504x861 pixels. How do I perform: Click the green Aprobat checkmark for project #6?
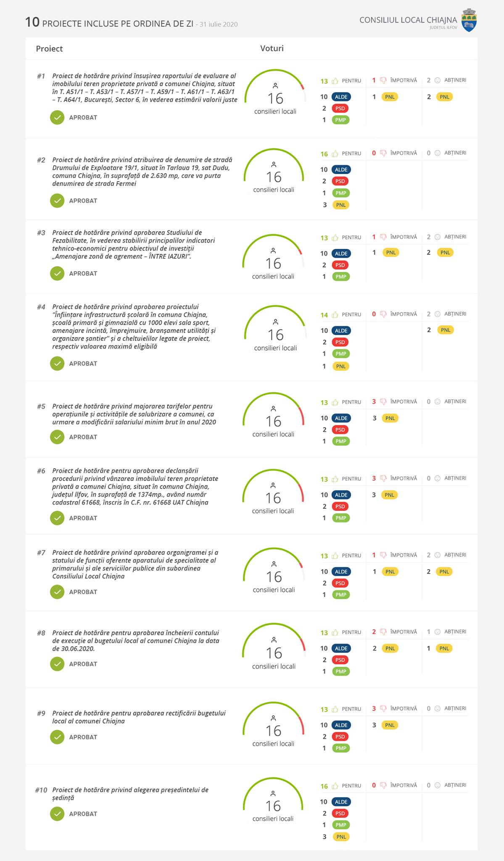click(57, 518)
